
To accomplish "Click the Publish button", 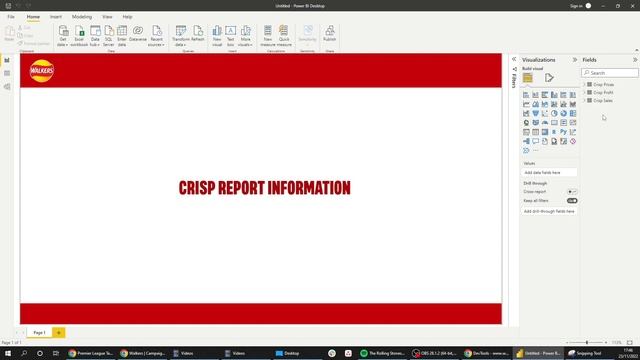I will 329,33.
